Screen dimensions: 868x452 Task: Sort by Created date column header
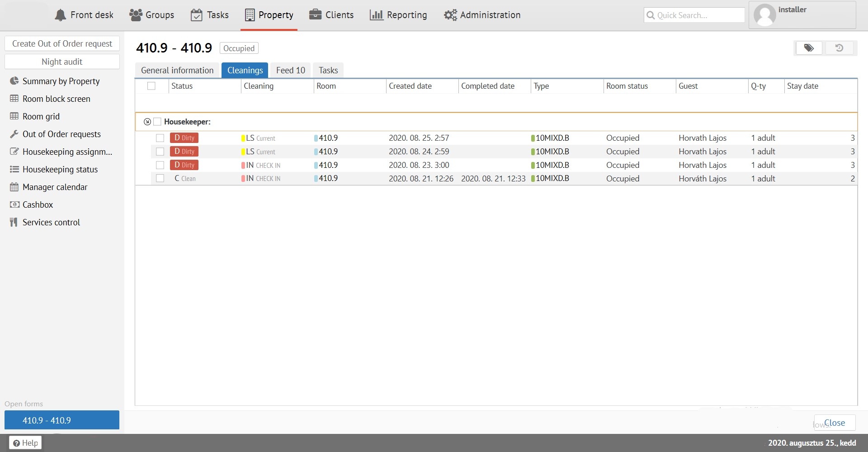pos(410,86)
